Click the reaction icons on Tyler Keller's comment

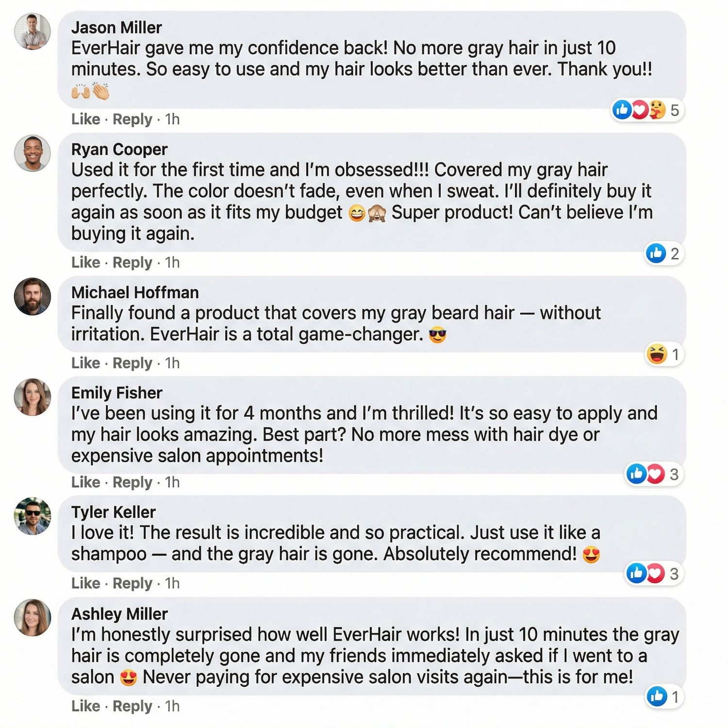[645, 574]
